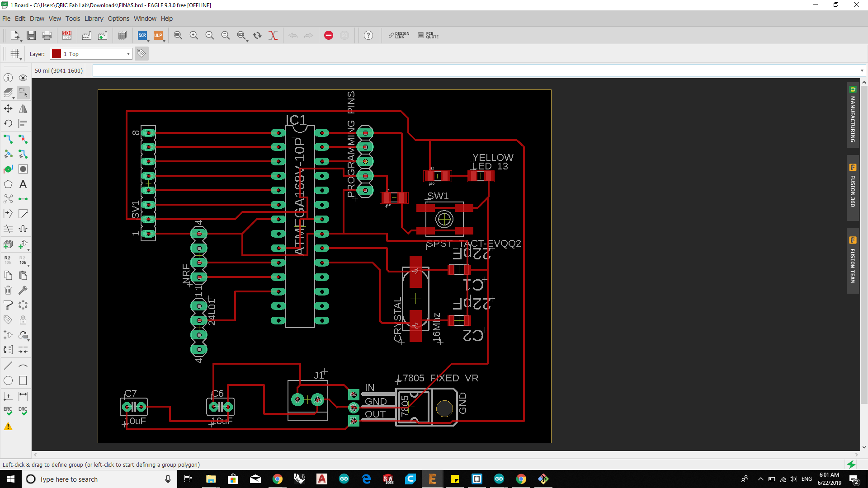
Task: Click the Delete trash can tool
Action: (x=8, y=290)
